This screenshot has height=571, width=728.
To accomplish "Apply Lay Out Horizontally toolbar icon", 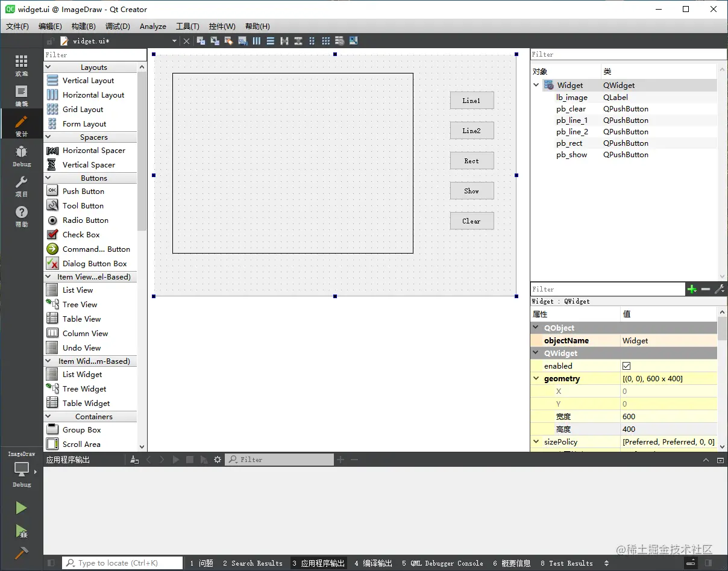I will tap(257, 41).
